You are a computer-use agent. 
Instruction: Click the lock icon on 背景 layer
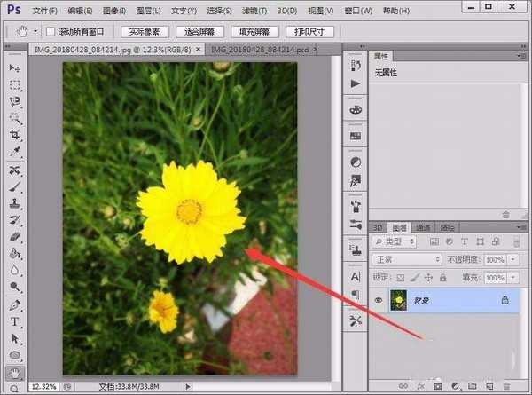point(505,301)
